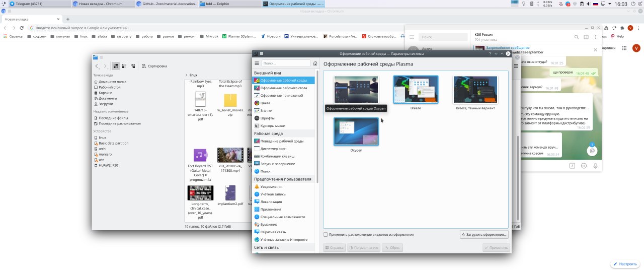
Task: Open Поведение рабочей среды settings
Action: point(284,141)
